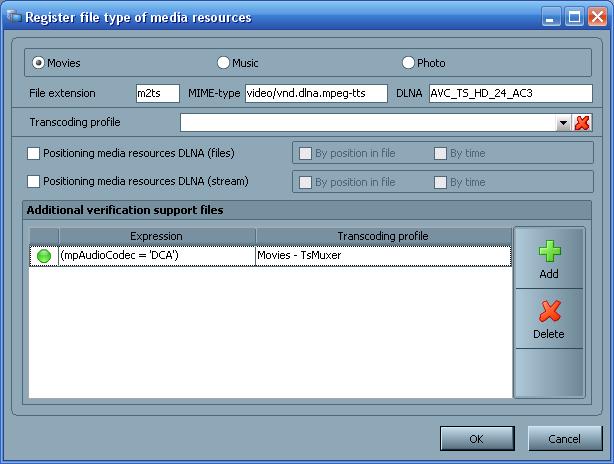Click the Transcoding profile column header

[x=383, y=236]
